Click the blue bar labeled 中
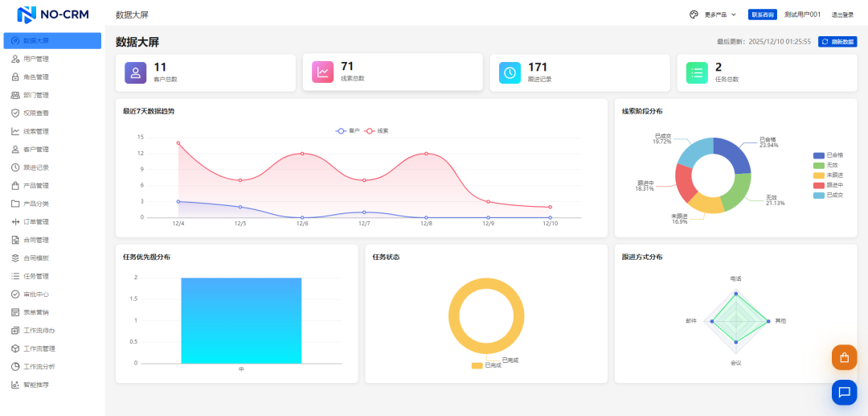The height and width of the screenshot is (416, 868). [241, 321]
